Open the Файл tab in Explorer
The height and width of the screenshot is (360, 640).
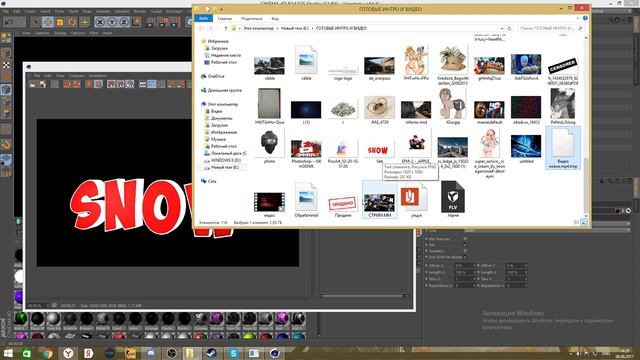click(x=204, y=18)
